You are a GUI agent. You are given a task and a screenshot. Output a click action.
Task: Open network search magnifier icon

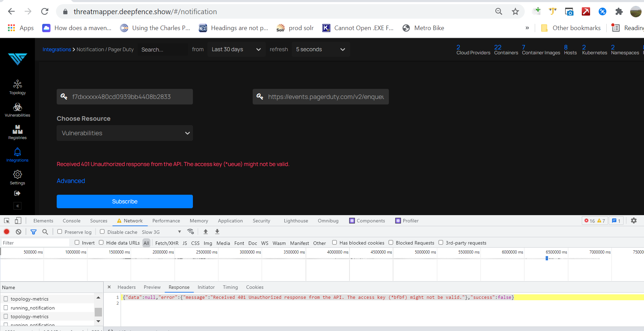tap(45, 232)
